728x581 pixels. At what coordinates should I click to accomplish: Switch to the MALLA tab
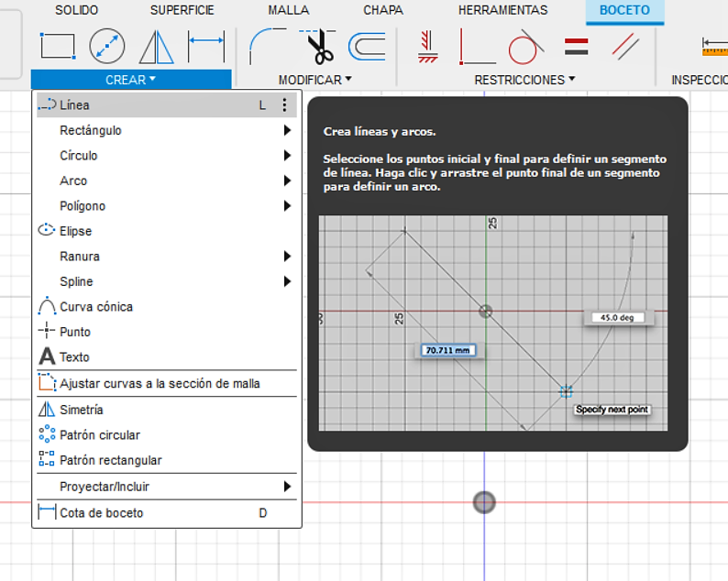point(288,10)
